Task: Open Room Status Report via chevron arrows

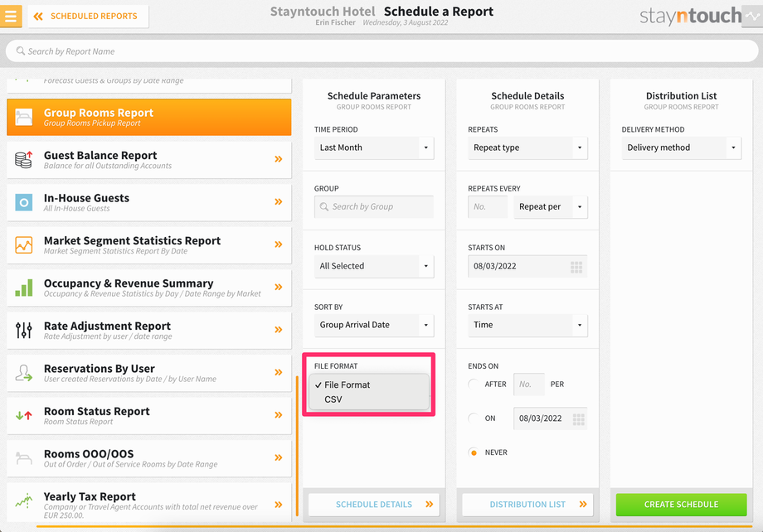Action: (x=279, y=415)
